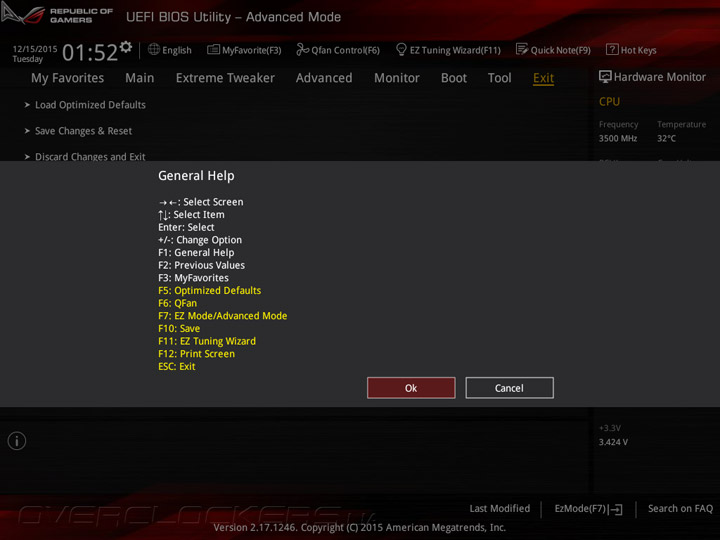This screenshot has width=720, height=540.
Task: Click the 3.424 V voltage value
Action: pyautogui.click(x=613, y=442)
